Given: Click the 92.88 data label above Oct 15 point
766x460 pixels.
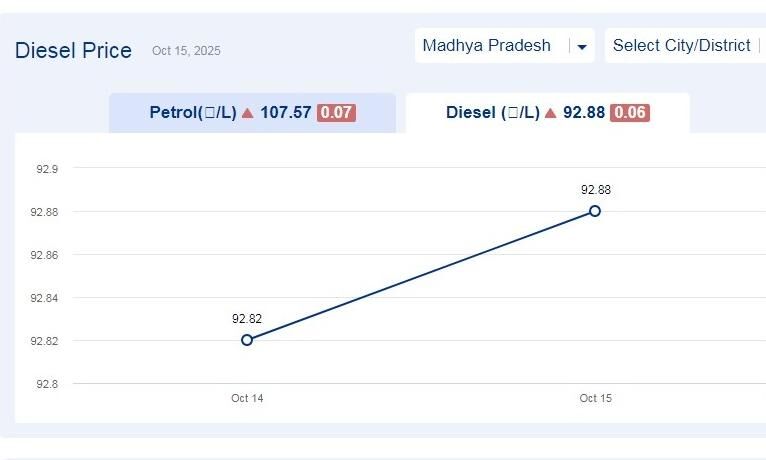Looking at the screenshot, I should 595,190.
